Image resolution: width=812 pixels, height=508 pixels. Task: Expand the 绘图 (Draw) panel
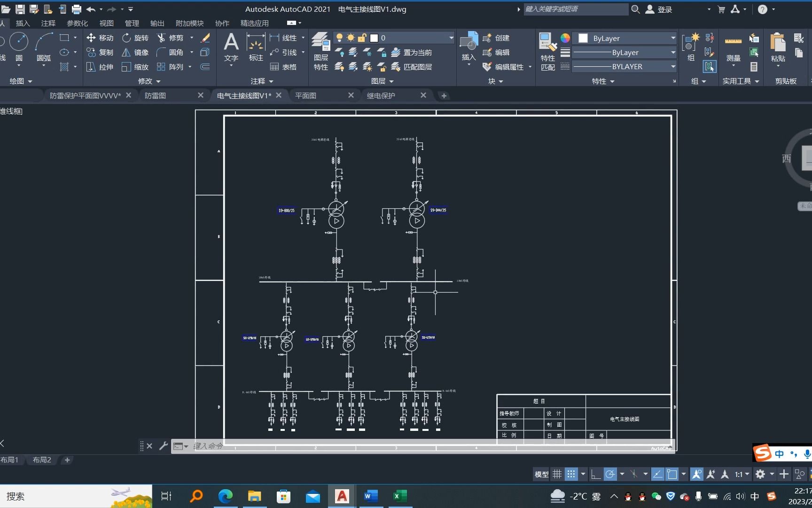pyautogui.click(x=21, y=81)
